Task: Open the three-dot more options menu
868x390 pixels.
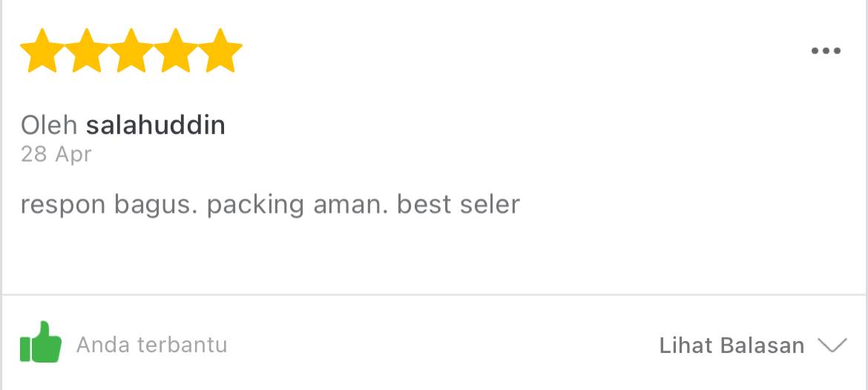Action: point(826,51)
